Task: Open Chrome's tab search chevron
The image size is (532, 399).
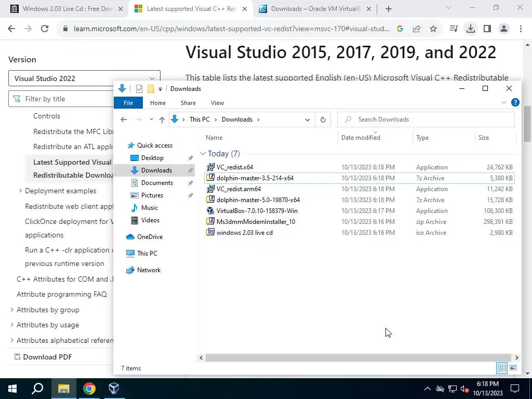Action: tap(448, 7)
